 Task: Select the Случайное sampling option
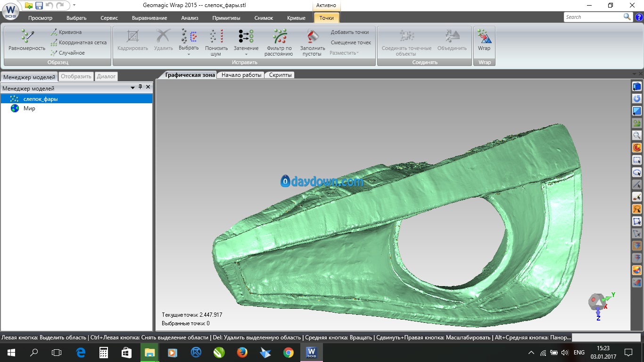coord(68,53)
